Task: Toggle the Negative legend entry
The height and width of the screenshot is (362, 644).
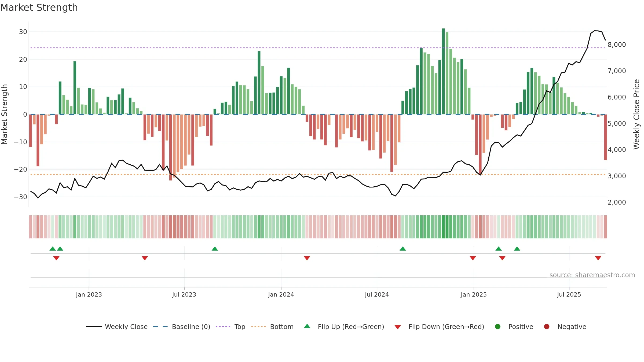Action: [565, 327]
